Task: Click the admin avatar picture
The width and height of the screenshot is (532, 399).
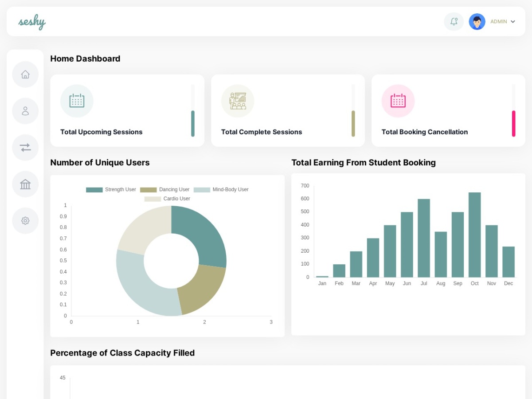Action: click(477, 21)
